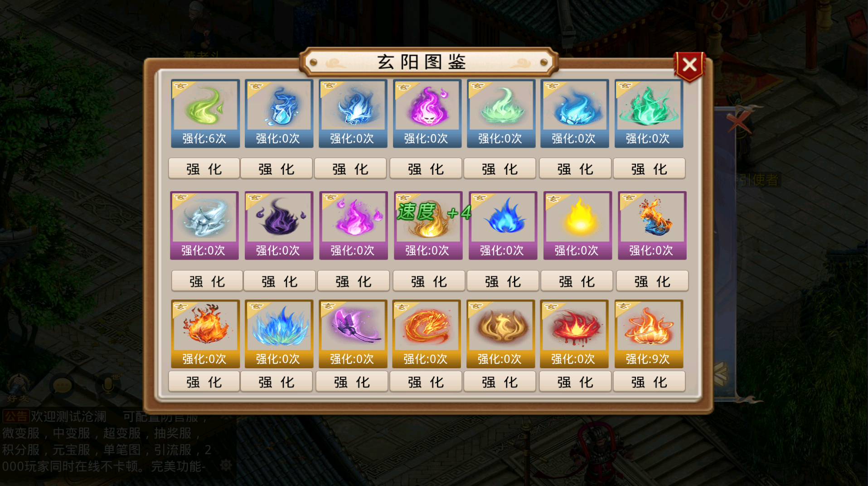868x486 pixels.
Task: Click 强化 button under purple butterfly flame
Action: 352,382
